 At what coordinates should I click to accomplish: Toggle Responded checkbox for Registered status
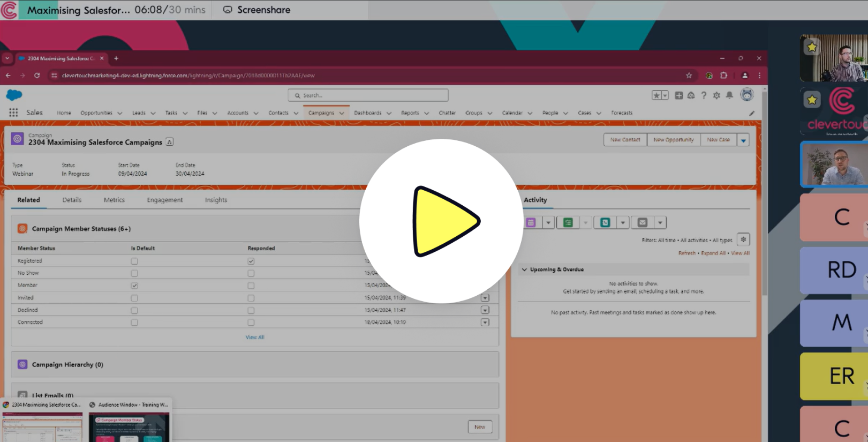[251, 261]
